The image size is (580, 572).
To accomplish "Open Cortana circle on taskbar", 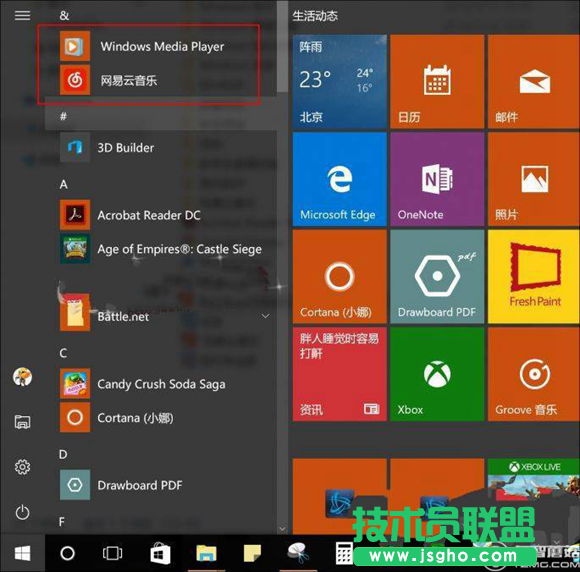I will click(67, 554).
